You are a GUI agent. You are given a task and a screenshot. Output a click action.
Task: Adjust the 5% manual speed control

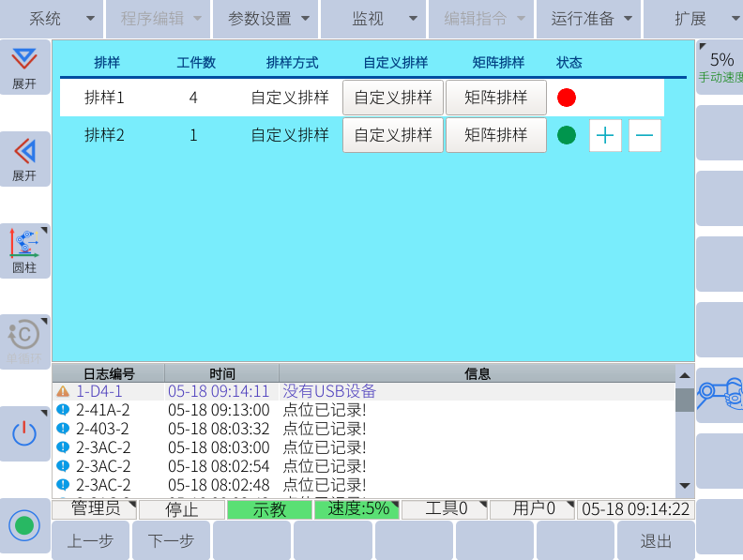(x=720, y=66)
